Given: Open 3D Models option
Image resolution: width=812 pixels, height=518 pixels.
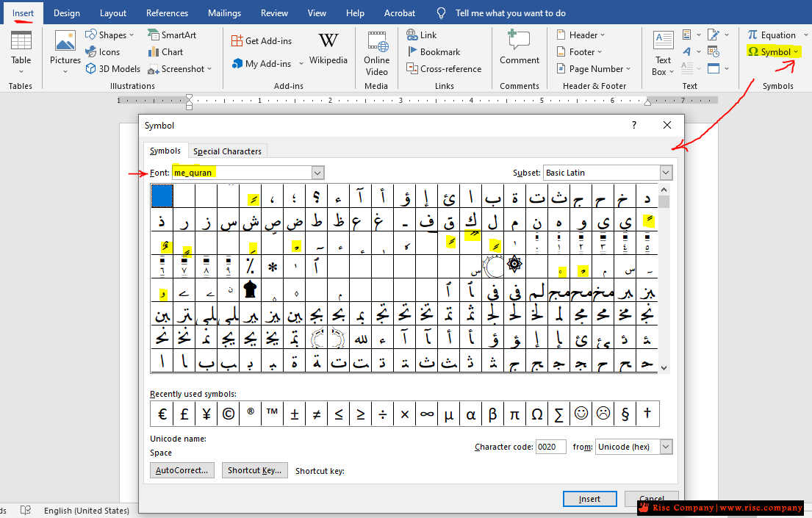Looking at the screenshot, I should click(113, 68).
